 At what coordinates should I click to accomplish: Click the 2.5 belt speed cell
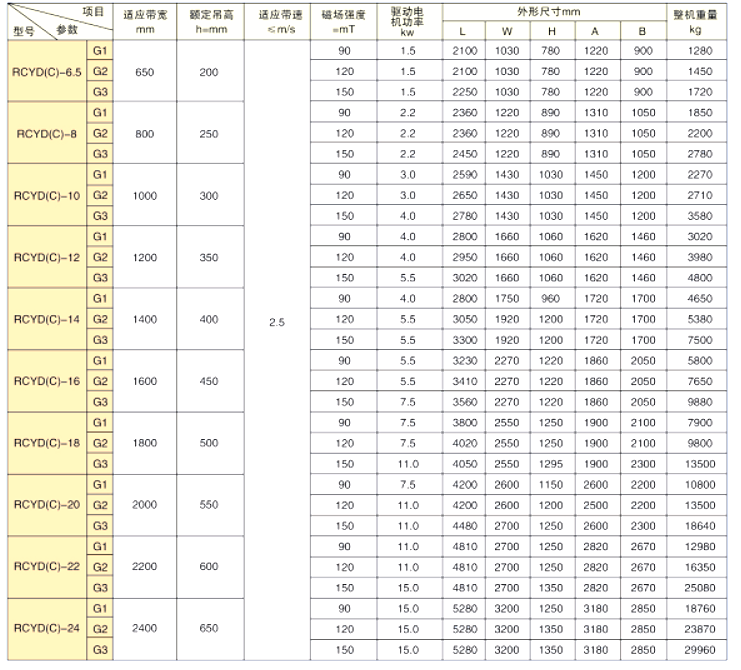point(277,325)
